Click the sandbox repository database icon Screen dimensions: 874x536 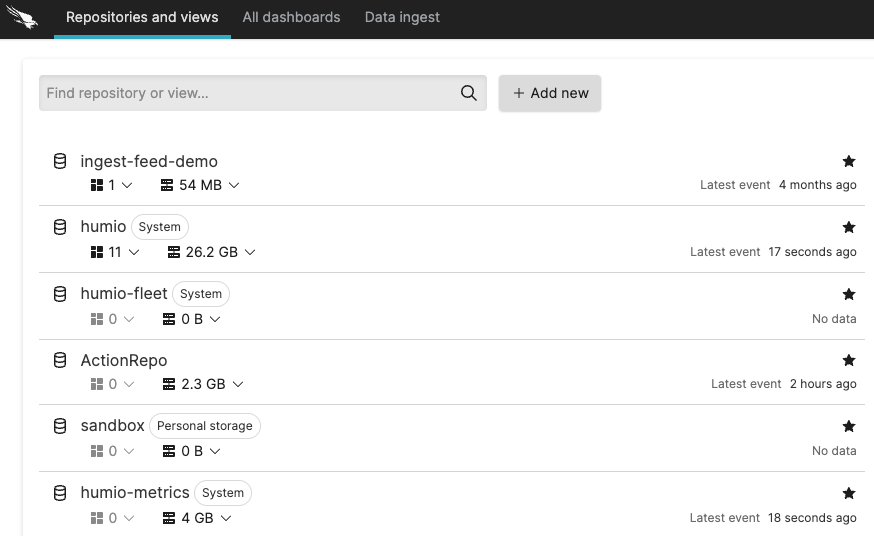click(x=60, y=426)
